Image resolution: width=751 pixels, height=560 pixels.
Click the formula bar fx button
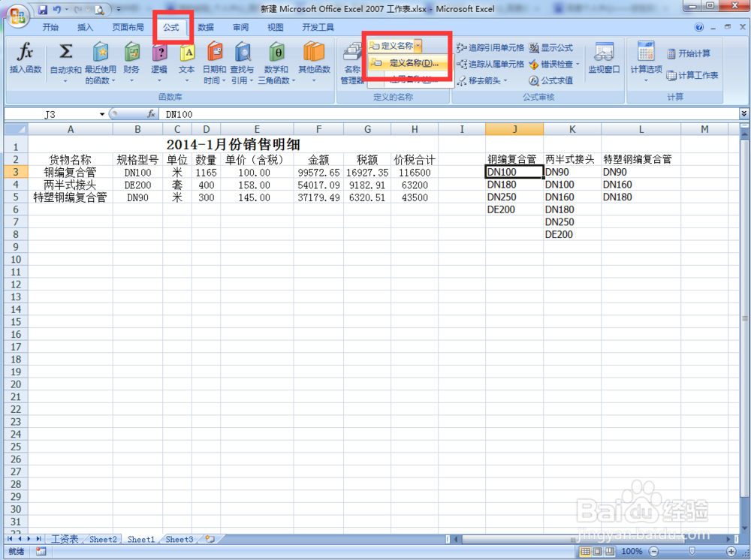tap(151, 114)
